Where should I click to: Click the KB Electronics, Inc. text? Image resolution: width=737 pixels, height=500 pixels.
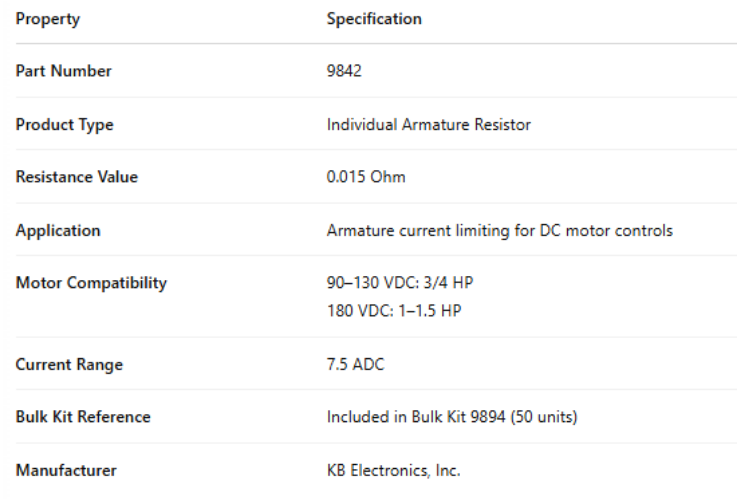pos(393,470)
